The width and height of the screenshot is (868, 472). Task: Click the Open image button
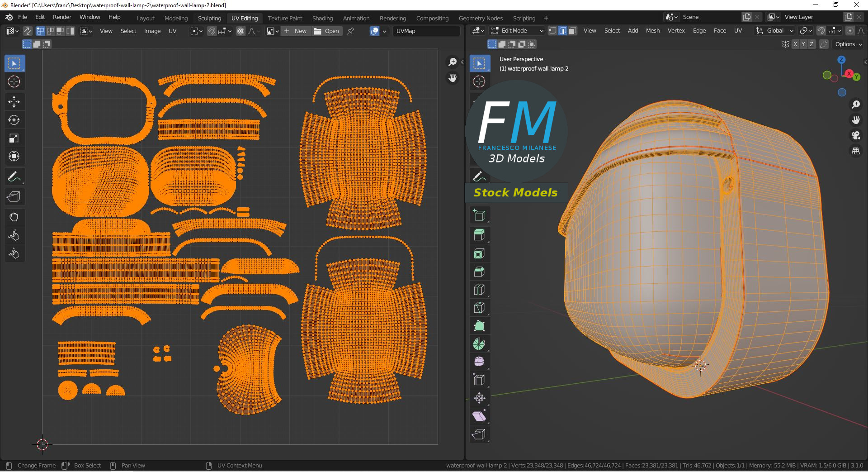pyautogui.click(x=327, y=31)
